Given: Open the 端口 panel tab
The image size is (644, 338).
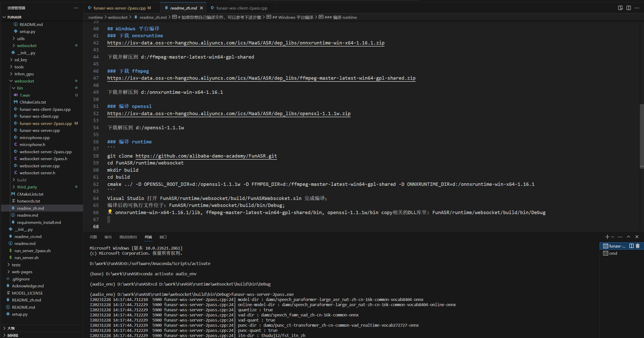Looking at the screenshot, I should click(163, 237).
